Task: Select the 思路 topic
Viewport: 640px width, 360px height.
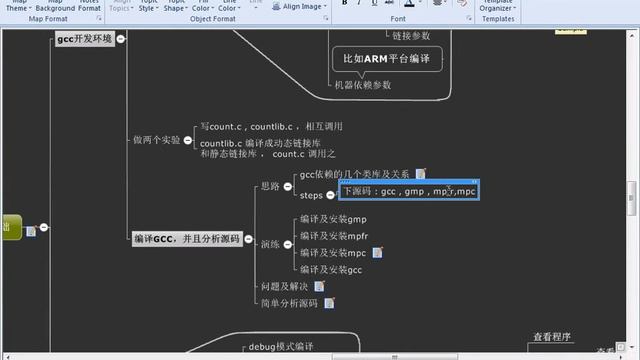Action: 270,187
